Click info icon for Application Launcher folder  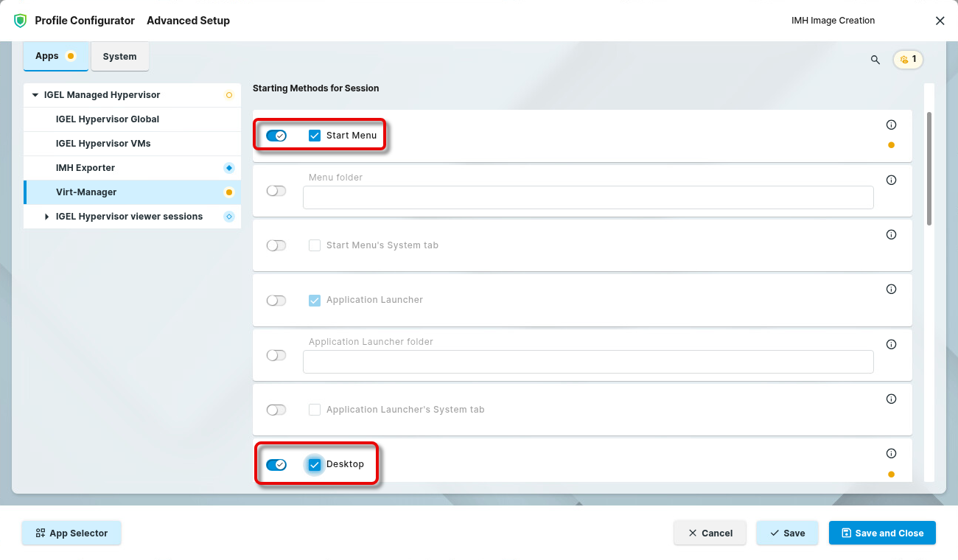[x=891, y=344]
